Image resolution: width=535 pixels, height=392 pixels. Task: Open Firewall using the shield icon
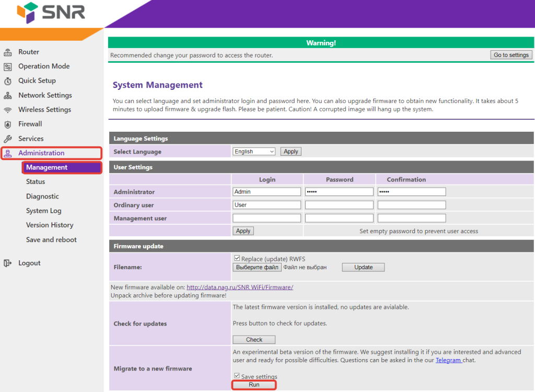(7, 124)
